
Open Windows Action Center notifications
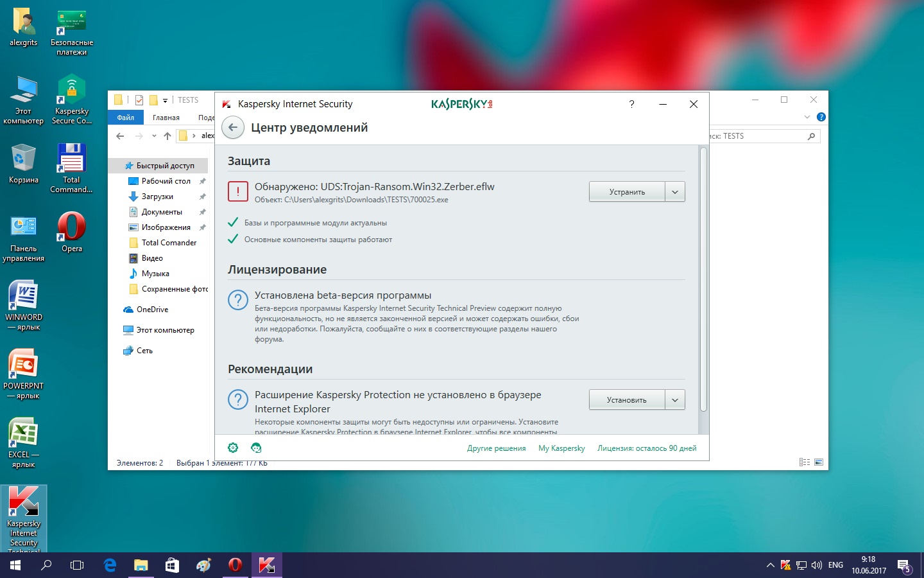coord(904,566)
